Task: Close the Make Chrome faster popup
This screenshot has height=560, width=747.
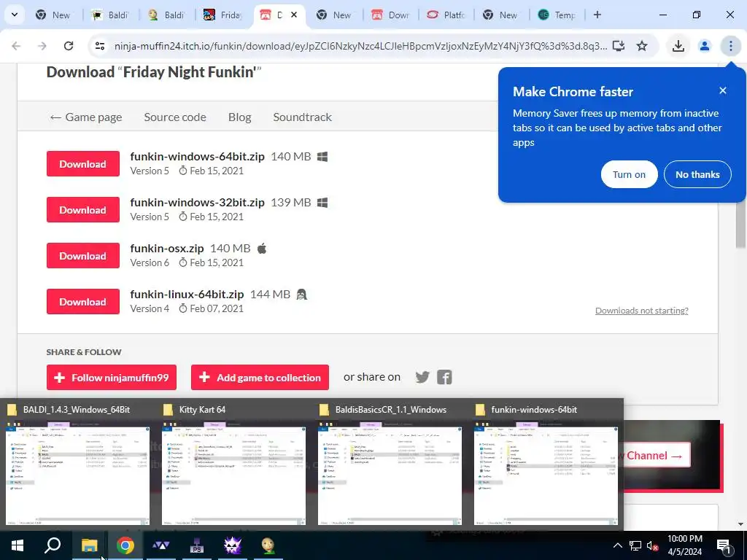Action: pos(723,90)
